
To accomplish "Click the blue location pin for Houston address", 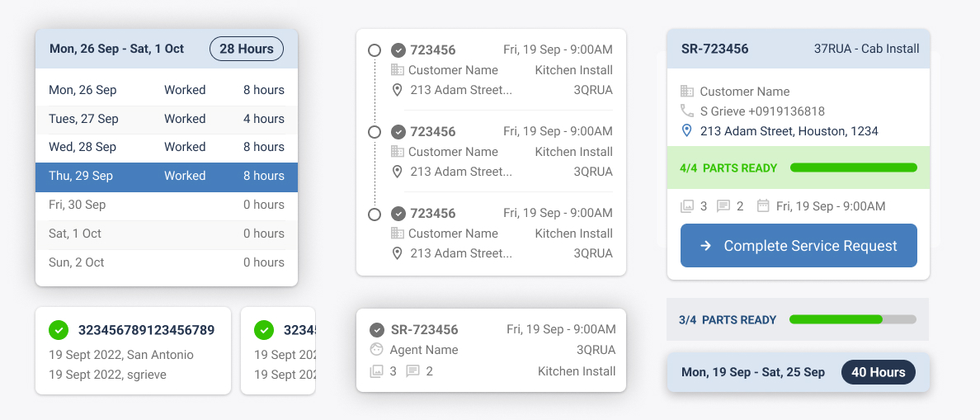I will pyautogui.click(x=686, y=131).
